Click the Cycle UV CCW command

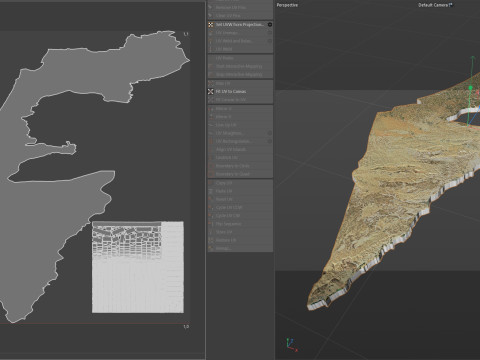coord(240,207)
